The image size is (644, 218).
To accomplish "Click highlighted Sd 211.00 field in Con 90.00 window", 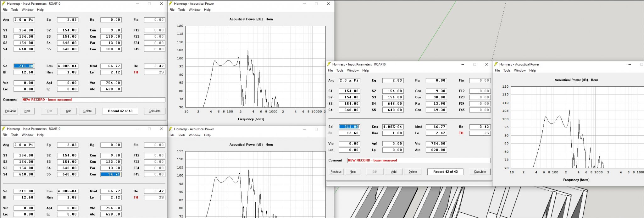I will point(349,127).
